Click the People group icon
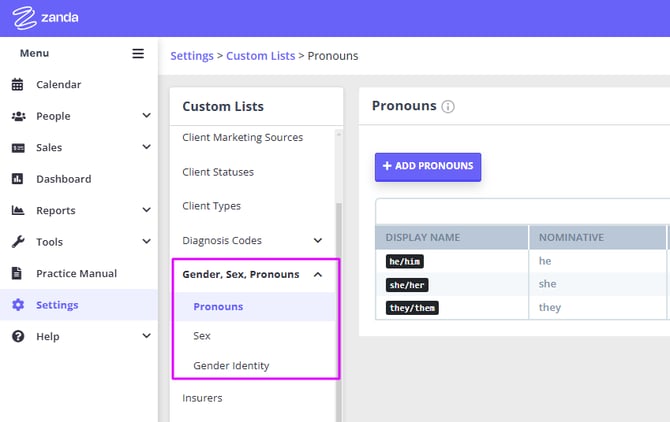The width and height of the screenshot is (670, 422). [x=18, y=116]
